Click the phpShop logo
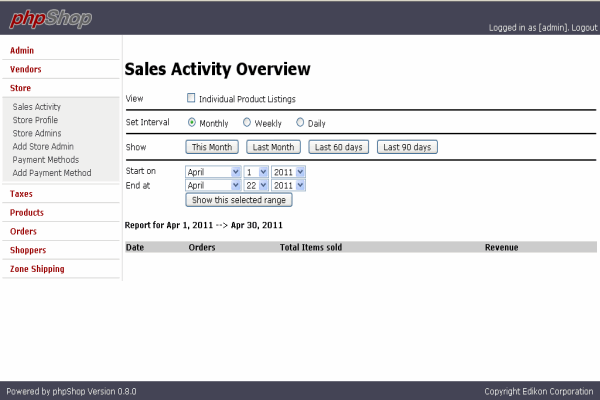The image size is (600, 400). (x=51, y=18)
